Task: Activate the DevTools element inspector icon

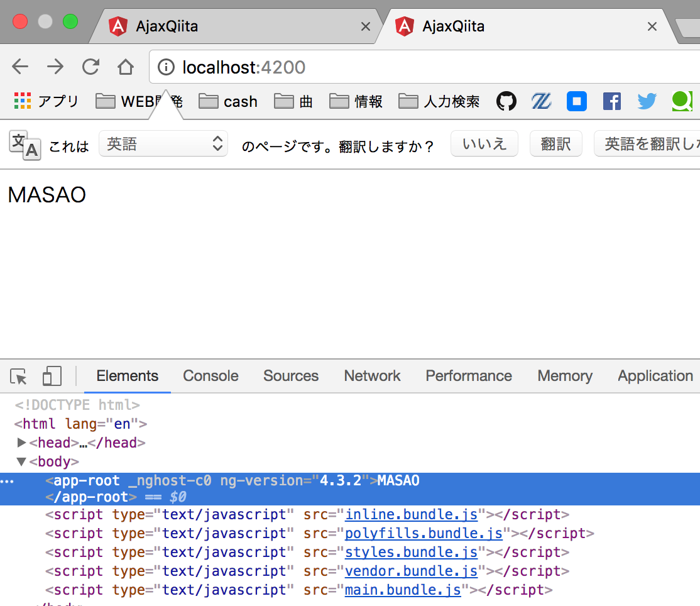Action: pyautogui.click(x=19, y=377)
